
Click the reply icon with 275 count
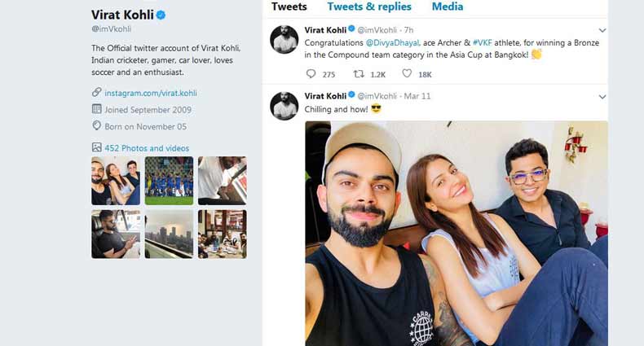311,74
